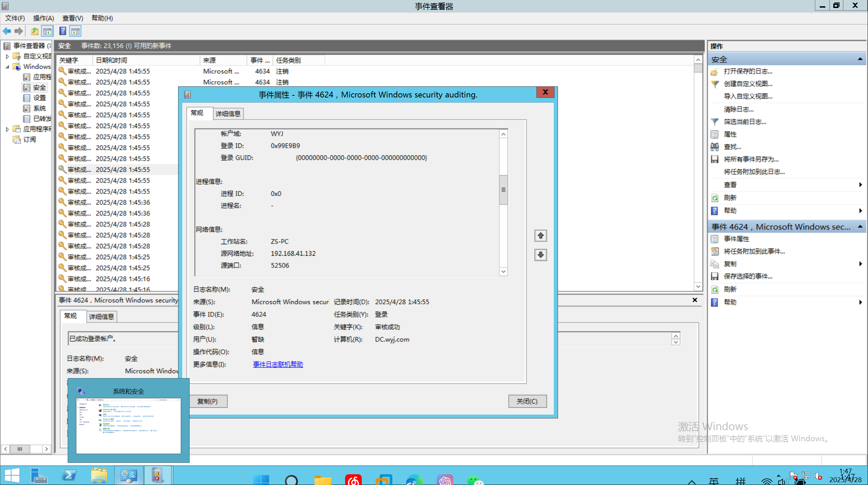
Task: Click the 复制(P) button
Action: click(x=208, y=401)
